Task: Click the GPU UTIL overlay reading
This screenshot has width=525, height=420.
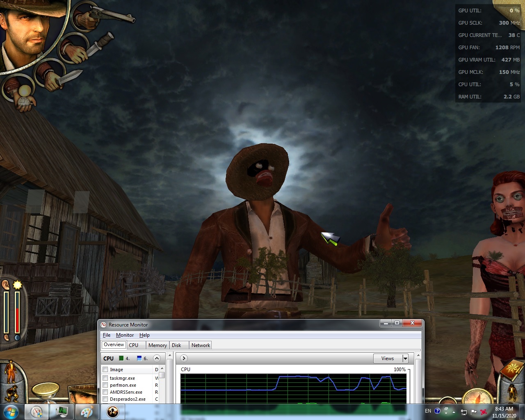Action: click(x=489, y=11)
